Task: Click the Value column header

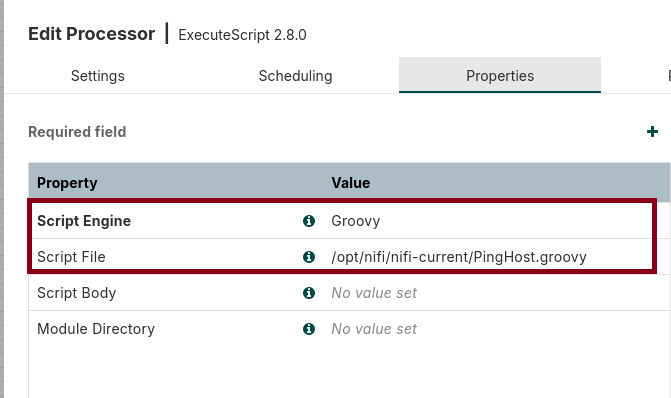Action: tap(350, 183)
